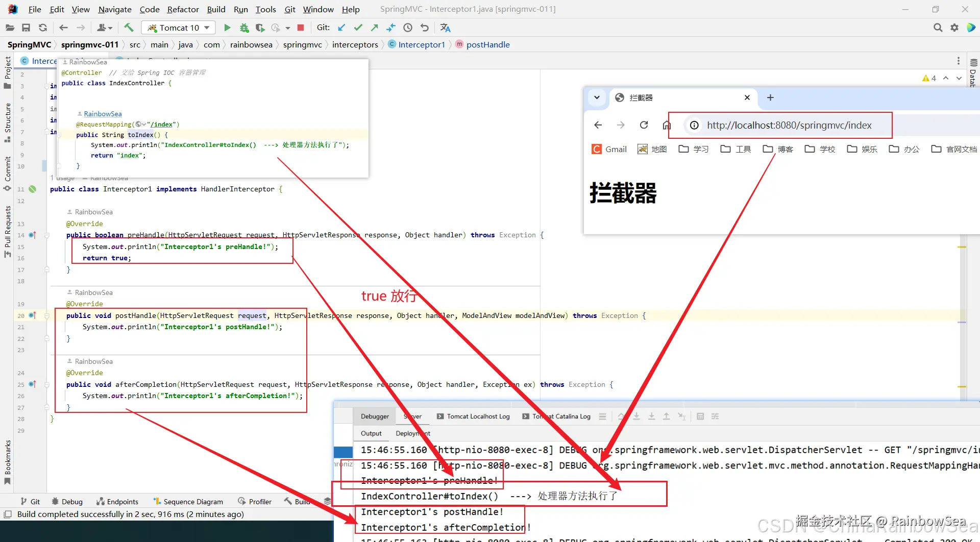Collapse the postHandle method fold marker
The width and height of the screenshot is (980, 542).
[46, 316]
